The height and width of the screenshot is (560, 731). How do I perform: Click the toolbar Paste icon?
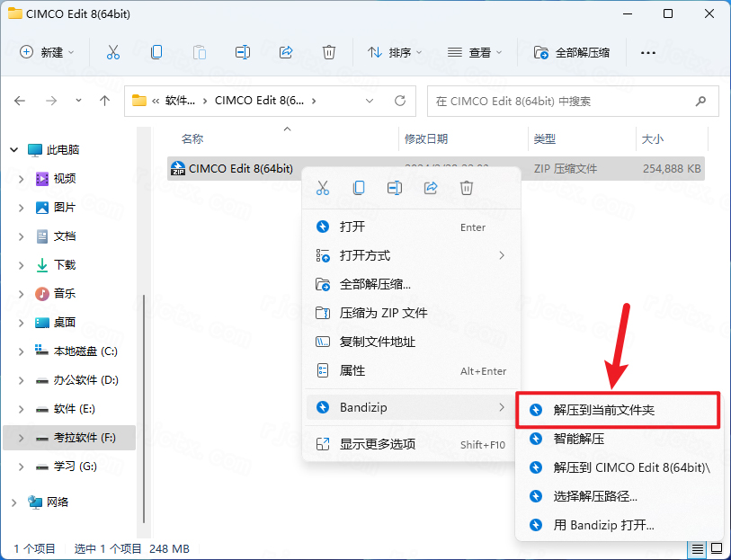click(200, 52)
